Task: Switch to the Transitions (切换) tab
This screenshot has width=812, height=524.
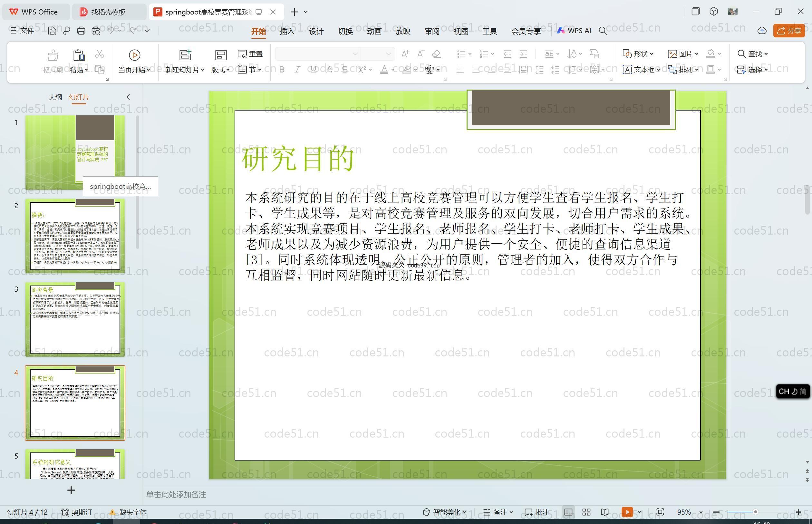Action: tap(345, 31)
